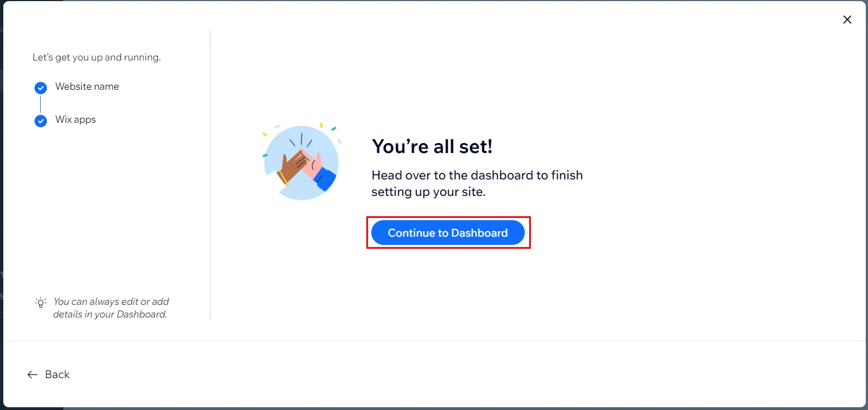The width and height of the screenshot is (868, 410).
Task: Go back using the Back label
Action: click(57, 375)
